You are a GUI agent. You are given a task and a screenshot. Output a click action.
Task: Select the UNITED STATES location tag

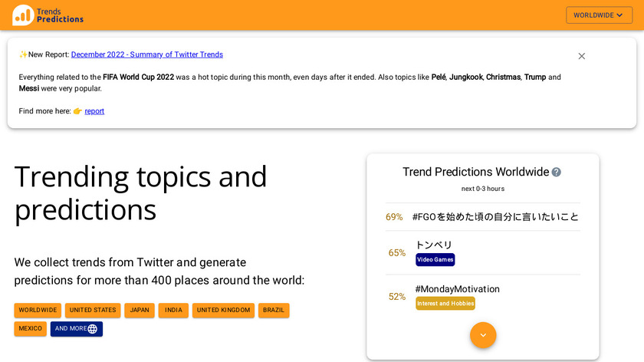pyautogui.click(x=93, y=310)
